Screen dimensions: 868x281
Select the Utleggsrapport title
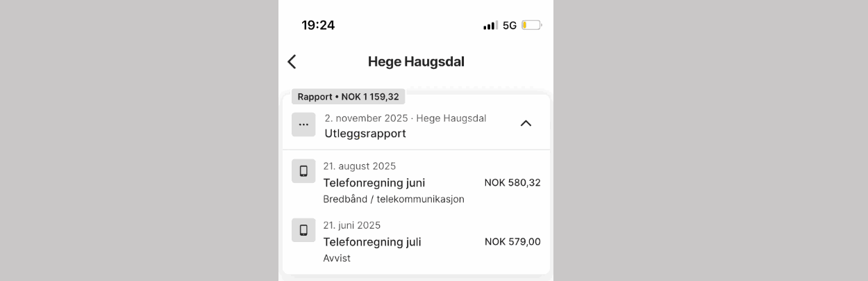pos(365,134)
